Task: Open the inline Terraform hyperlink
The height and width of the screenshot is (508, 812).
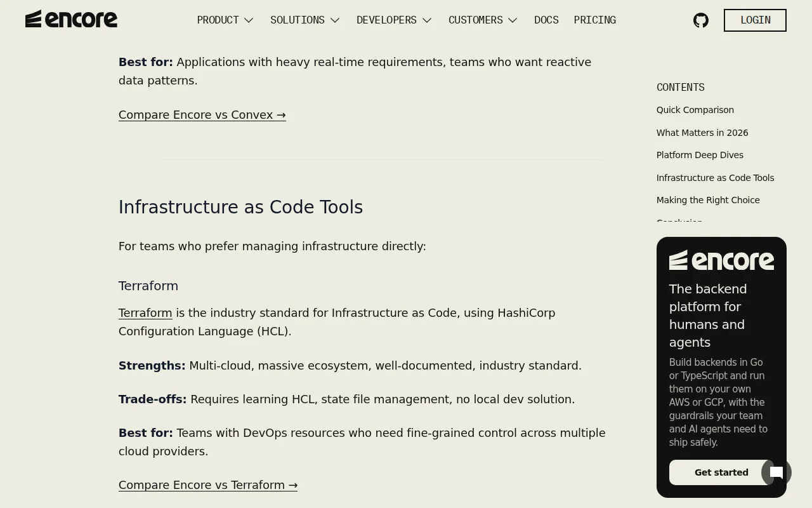Action: pos(145,313)
